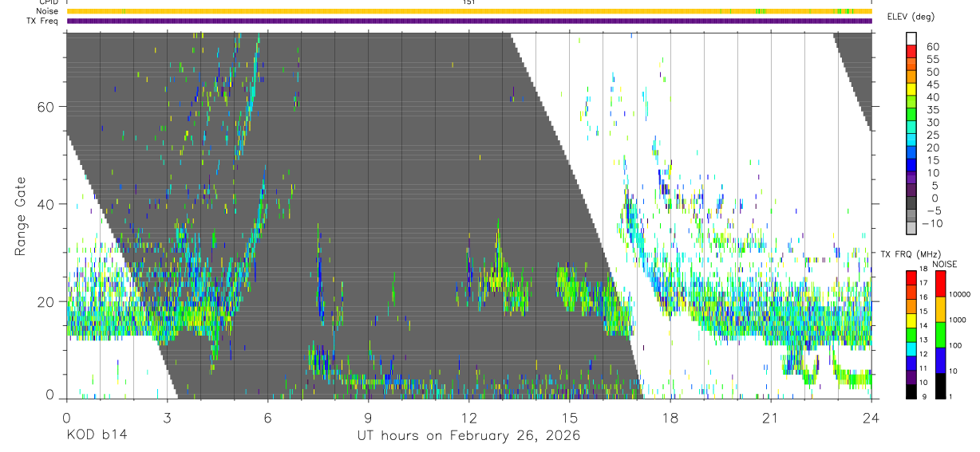The image size is (980, 452).
Task: Select the "TX FRQ (MHz)" legend title
Action: pos(911,254)
